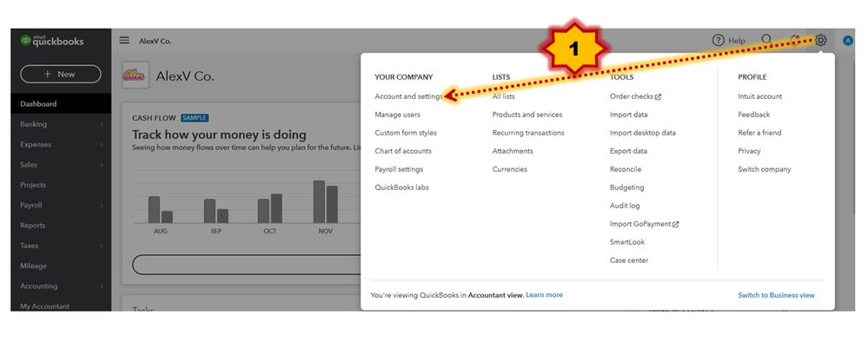The width and height of the screenshot is (868, 342).
Task: Click the New button
Action: click(60, 74)
